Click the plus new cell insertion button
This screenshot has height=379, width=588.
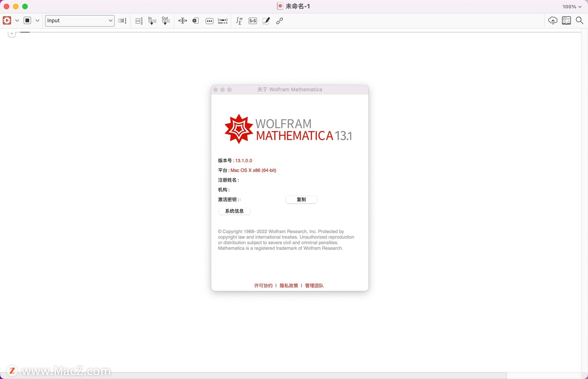12,34
